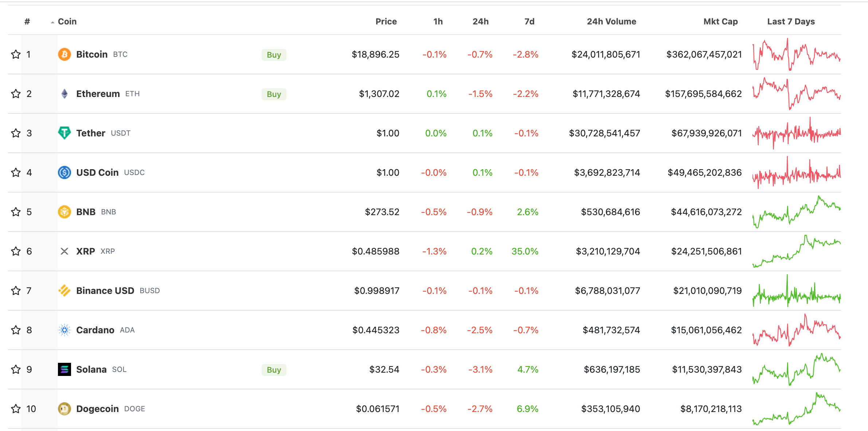Click the Solana logo icon

click(x=64, y=369)
